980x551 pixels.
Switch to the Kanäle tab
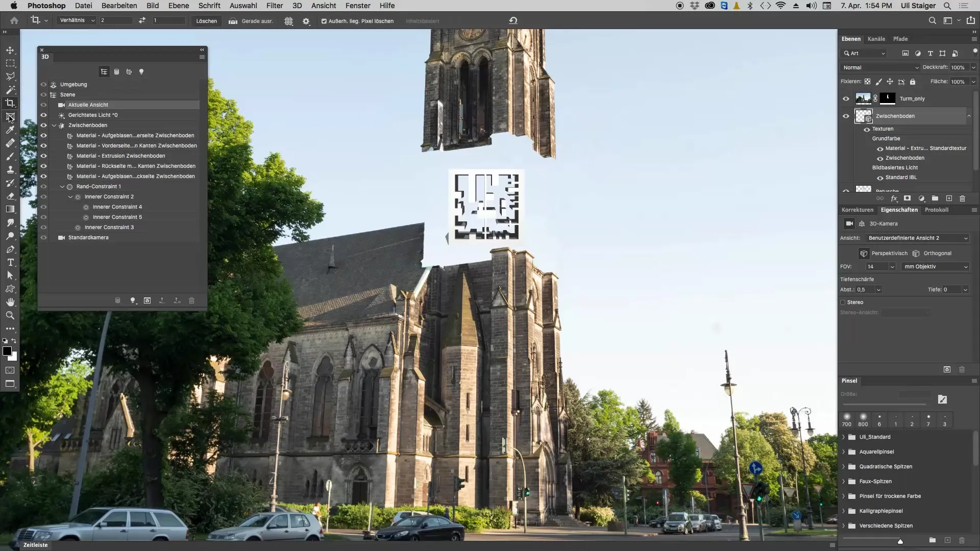coord(876,39)
